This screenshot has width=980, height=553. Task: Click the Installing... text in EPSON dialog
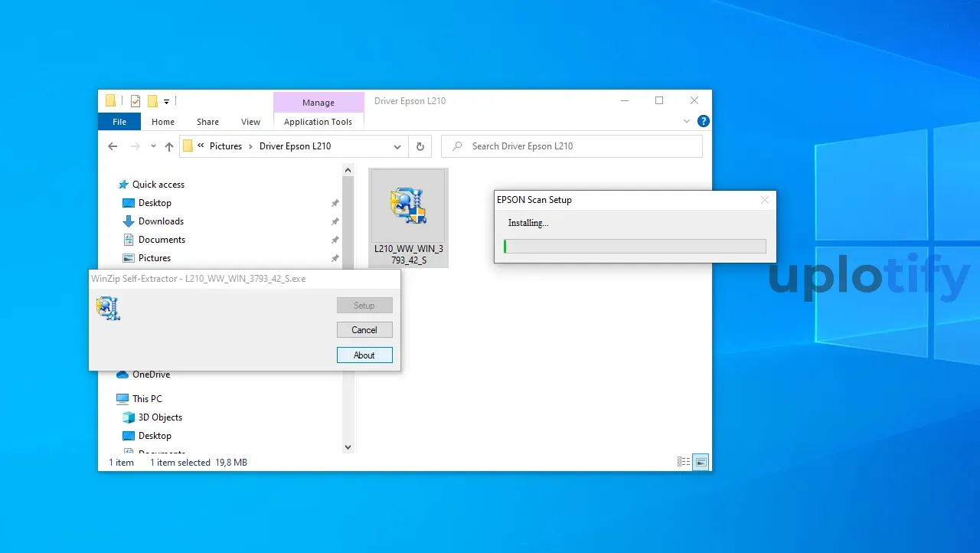[528, 223]
